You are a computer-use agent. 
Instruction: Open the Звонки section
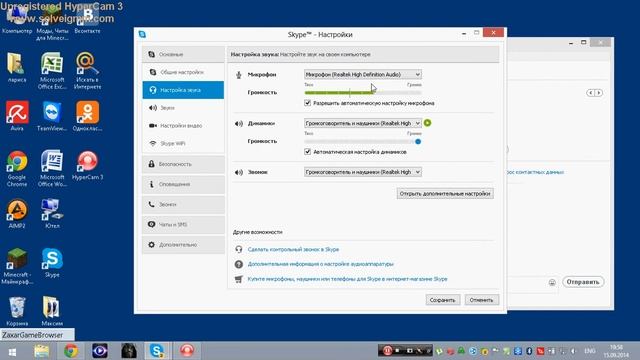pos(183,204)
